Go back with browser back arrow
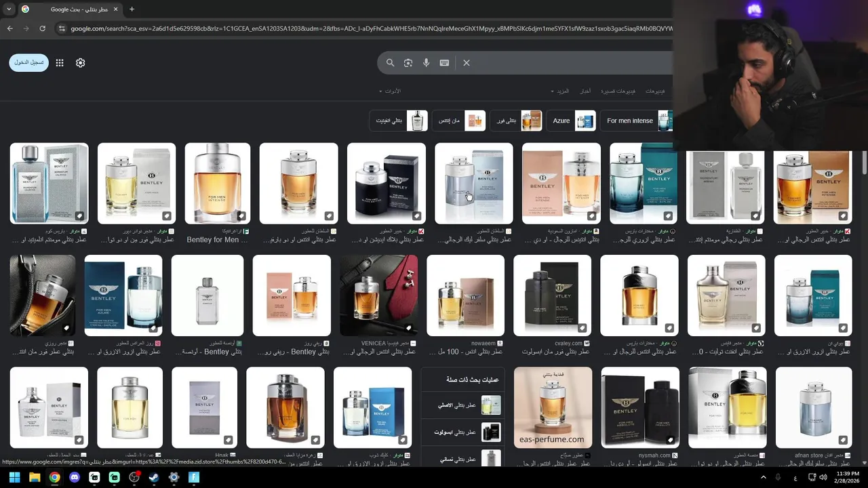Image resolution: width=868 pixels, height=488 pixels. click(9, 28)
